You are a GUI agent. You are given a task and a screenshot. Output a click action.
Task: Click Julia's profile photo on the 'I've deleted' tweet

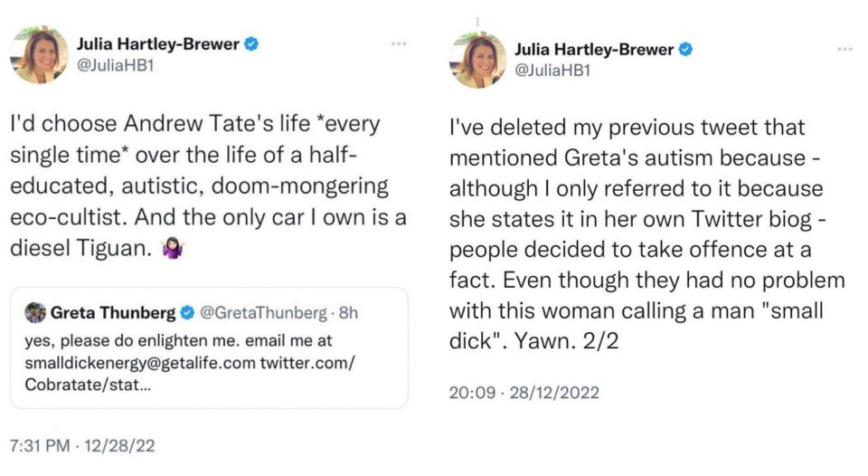pyautogui.click(x=478, y=60)
